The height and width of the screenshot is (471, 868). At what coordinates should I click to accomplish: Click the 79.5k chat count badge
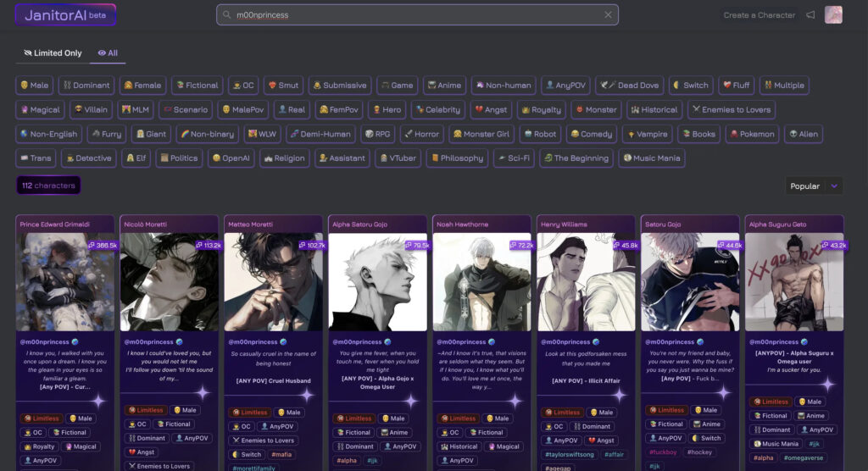[x=417, y=245]
